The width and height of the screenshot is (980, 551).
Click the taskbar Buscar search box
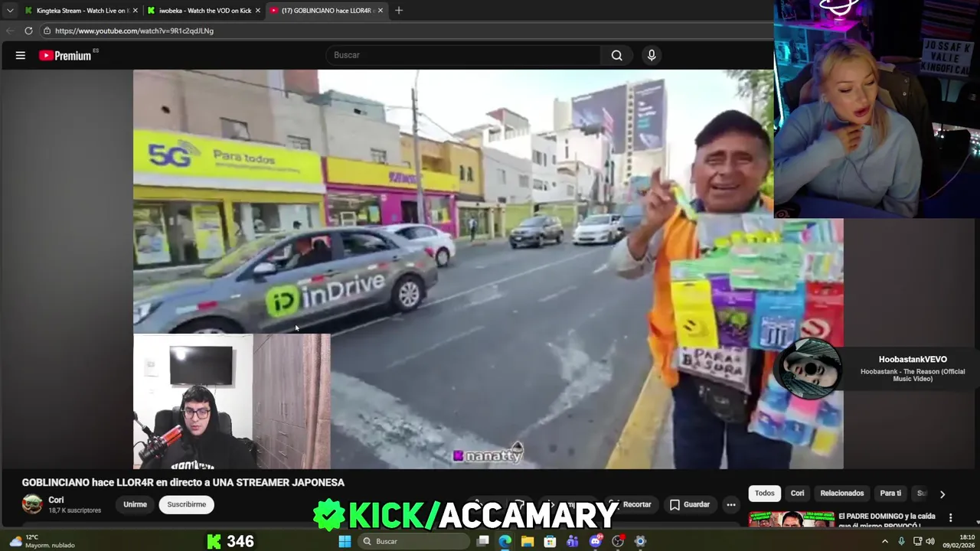pyautogui.click(x=413, y=541)
